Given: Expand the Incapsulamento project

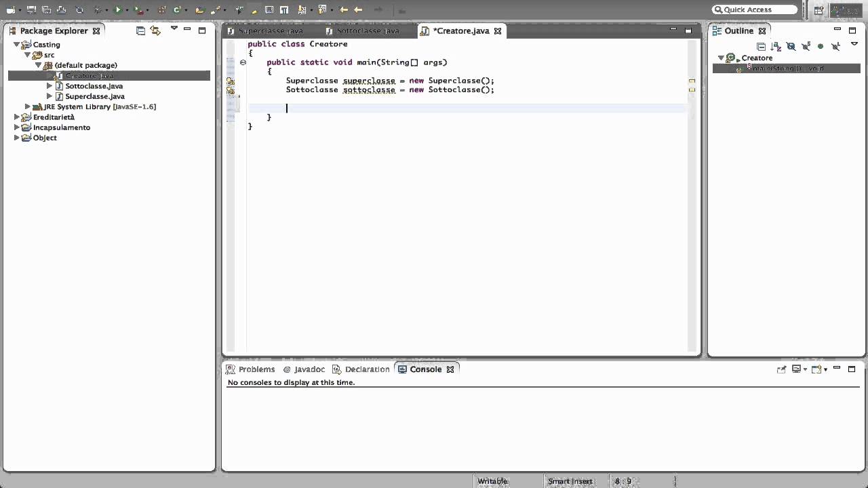Looking at the screenshot, I should 17,127.
